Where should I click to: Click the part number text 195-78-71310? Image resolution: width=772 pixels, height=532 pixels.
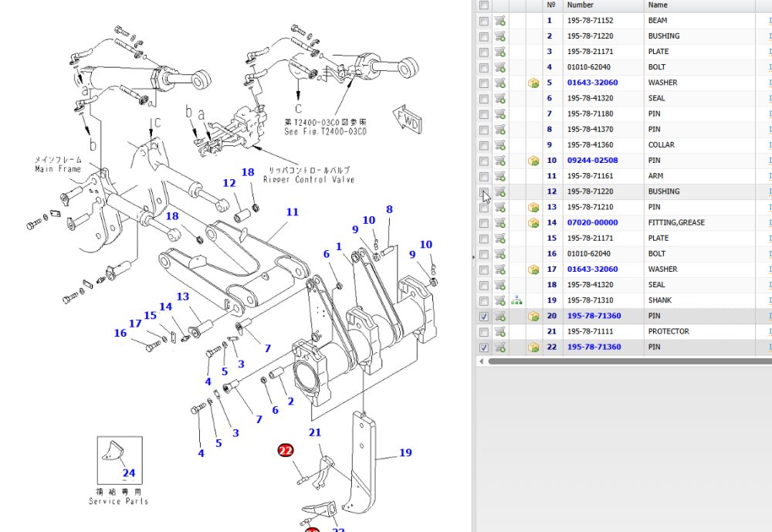(590, 300)
